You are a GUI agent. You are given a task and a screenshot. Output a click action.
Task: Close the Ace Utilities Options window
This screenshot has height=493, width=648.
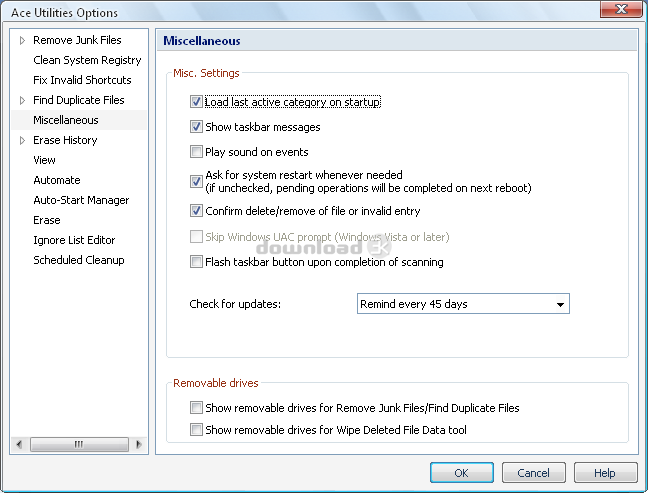click(621, 9)
